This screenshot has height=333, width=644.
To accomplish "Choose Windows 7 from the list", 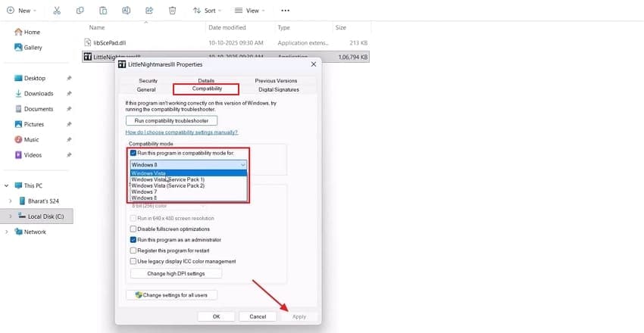I will point(189,192).
